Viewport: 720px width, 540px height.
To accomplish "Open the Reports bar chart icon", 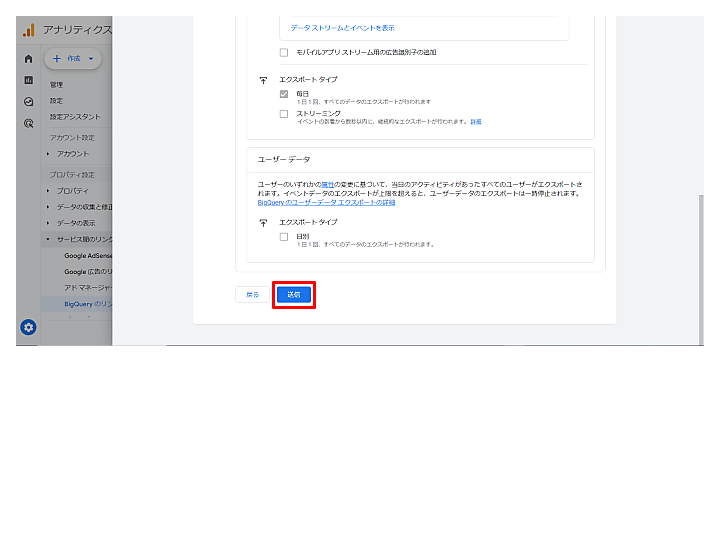I will 28,80.
